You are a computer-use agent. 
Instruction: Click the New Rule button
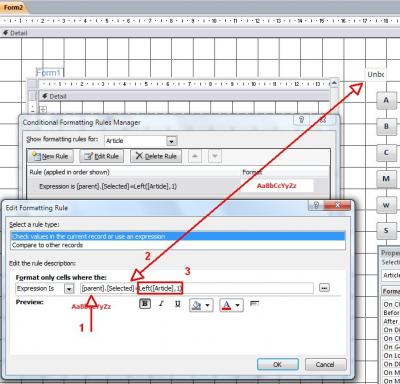50,156
